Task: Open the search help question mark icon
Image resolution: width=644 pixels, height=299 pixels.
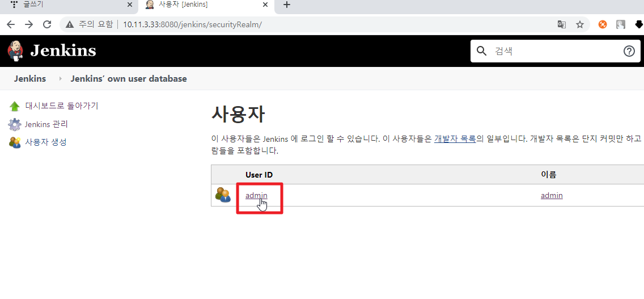Action: click(629, 51)
